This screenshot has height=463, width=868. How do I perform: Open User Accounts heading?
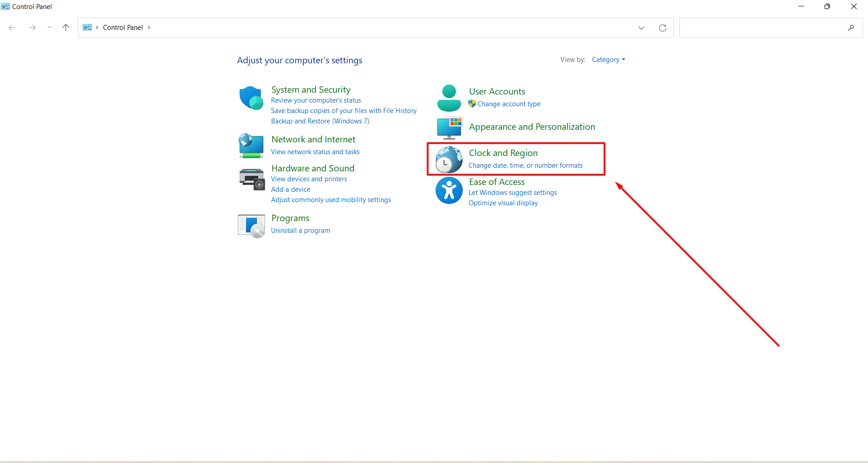[x=497, y=91]
